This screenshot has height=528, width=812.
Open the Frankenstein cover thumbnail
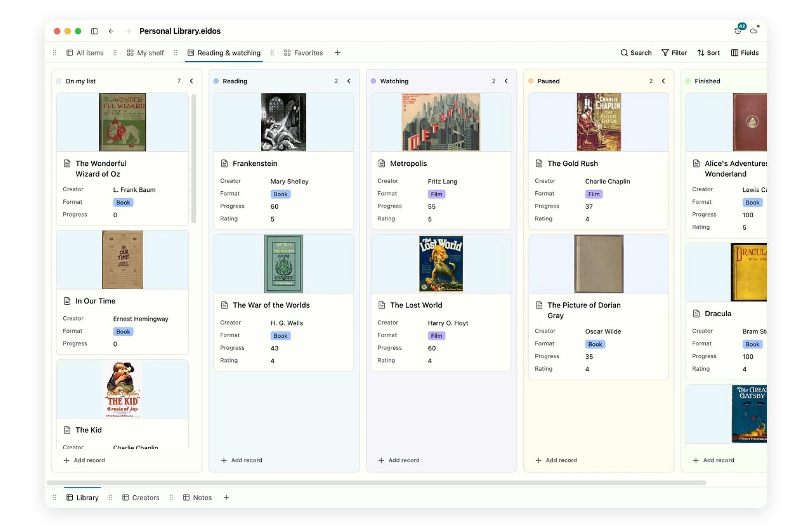(x=284, y=122)
